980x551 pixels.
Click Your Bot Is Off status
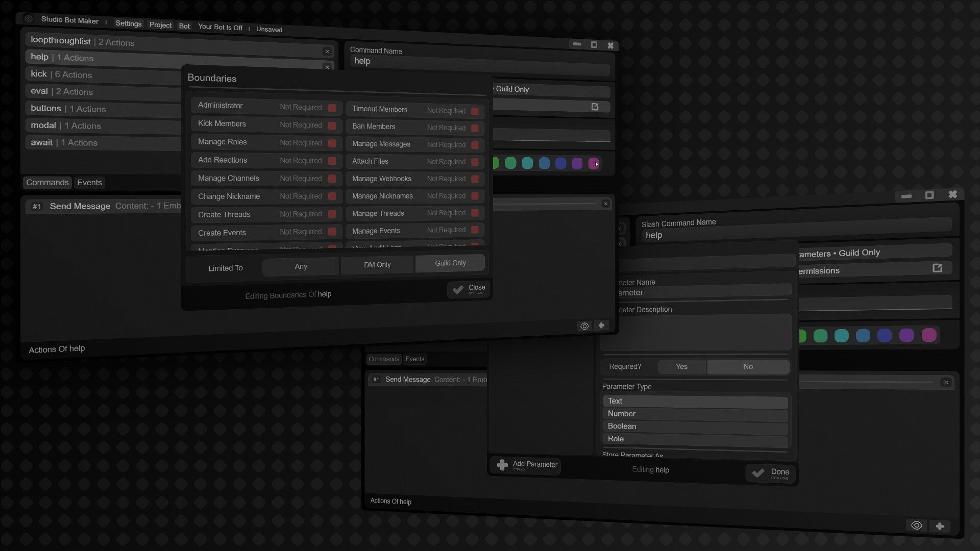pos(220,27)
